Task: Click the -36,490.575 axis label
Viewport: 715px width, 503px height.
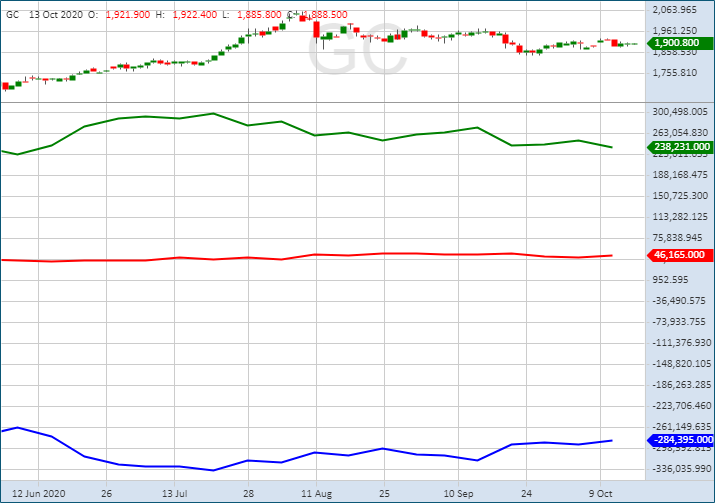Action: [679, 301]
